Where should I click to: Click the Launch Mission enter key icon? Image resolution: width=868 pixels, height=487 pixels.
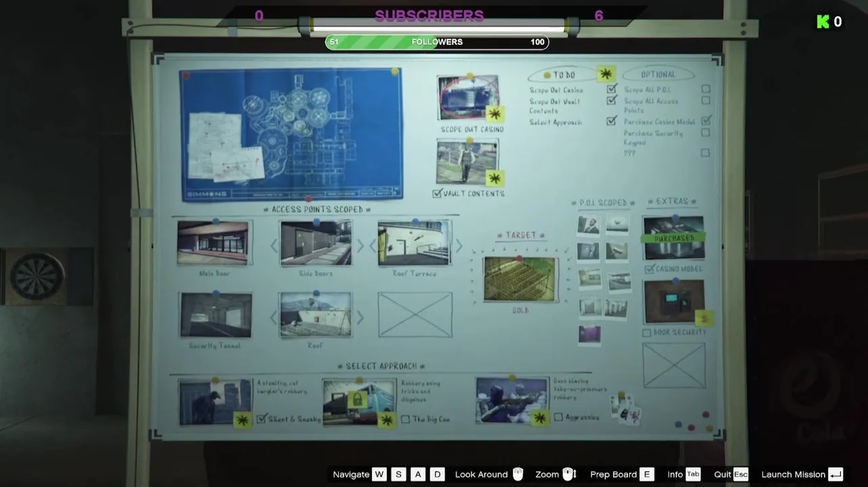point(836,474)
